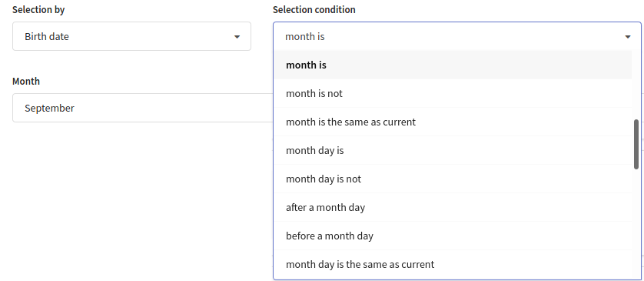Click the caret arrow in Birth date field
The width and height of the screenshot is (644, 281).
click(x=237, y=37)
